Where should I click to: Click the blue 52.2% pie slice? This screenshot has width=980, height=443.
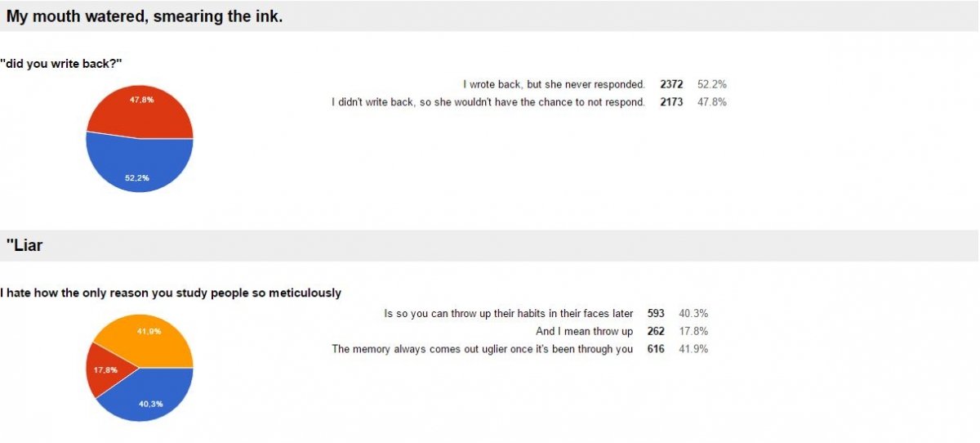[x=140, y=169]
